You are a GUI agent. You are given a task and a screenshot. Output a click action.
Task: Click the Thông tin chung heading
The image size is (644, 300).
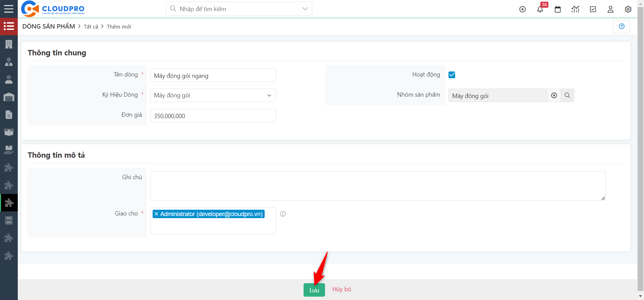pyautogui.click(x=57, y=53)
